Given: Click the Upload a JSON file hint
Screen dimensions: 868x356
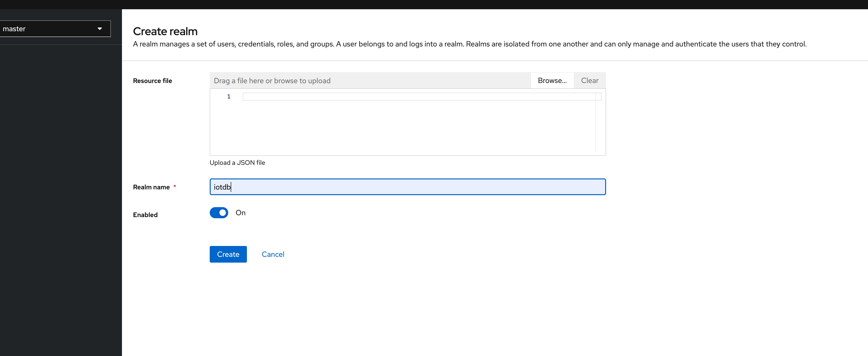Looking at the screenshot, I should (x=237, y=163).
